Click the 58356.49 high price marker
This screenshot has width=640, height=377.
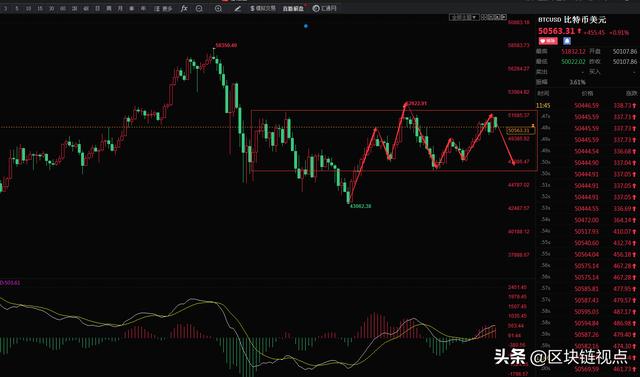pos(226,45)
